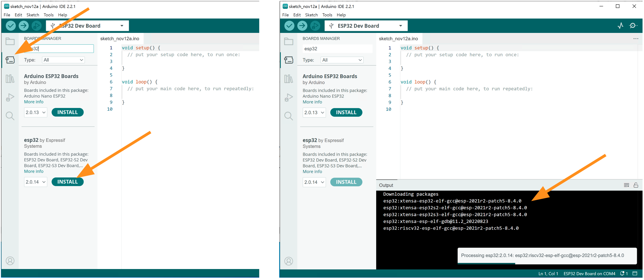644x280 pixels.
Task: Open Search magnifier icon in right sidebar
Action: click(288, 116)
